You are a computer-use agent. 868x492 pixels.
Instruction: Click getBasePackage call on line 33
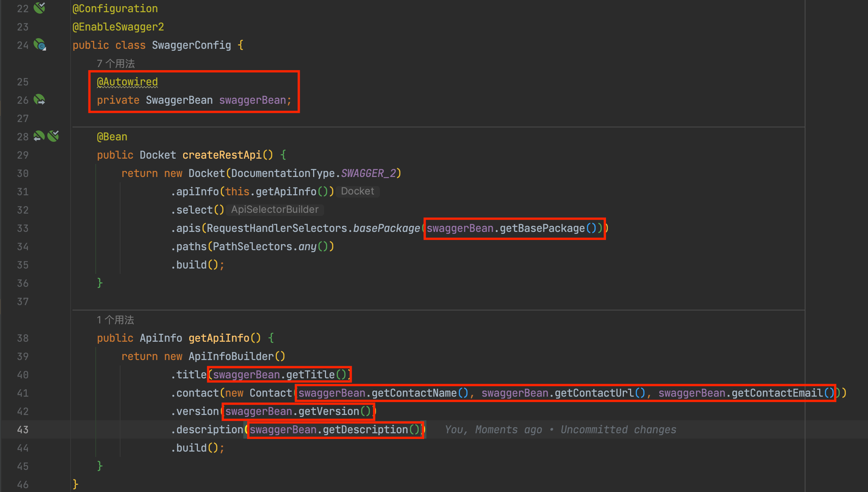tap(542, 228)
